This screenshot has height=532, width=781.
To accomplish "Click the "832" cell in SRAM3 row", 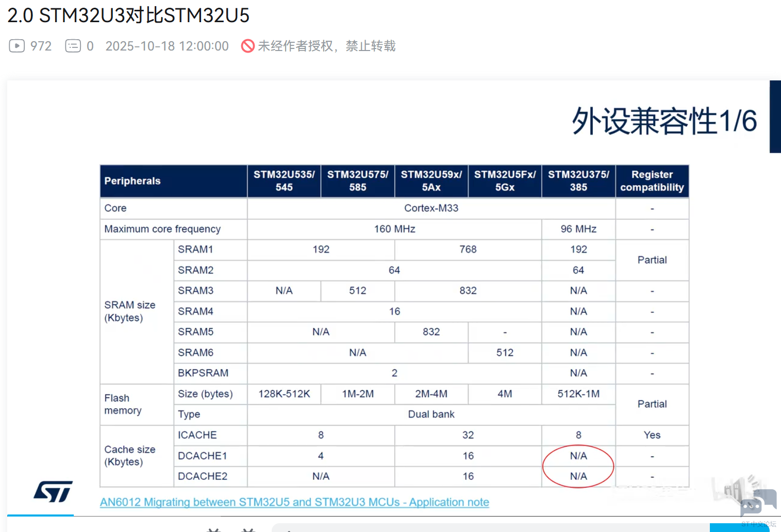I will coord(468,291).
